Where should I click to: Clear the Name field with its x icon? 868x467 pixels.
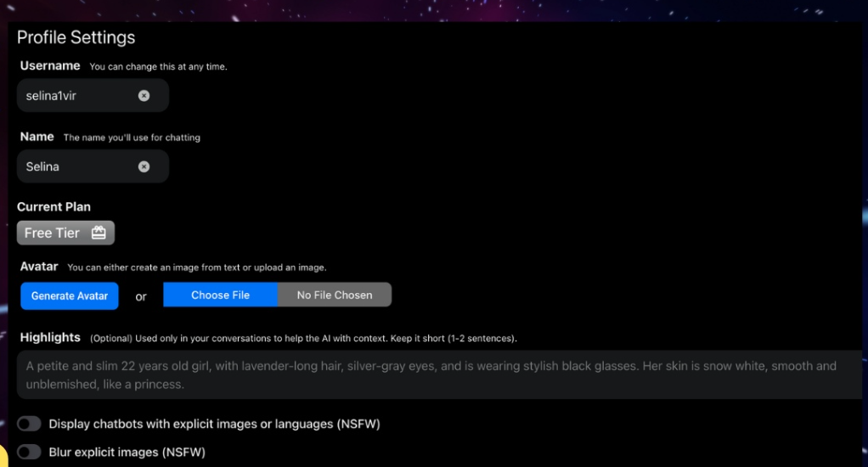(x=144, y=166)
